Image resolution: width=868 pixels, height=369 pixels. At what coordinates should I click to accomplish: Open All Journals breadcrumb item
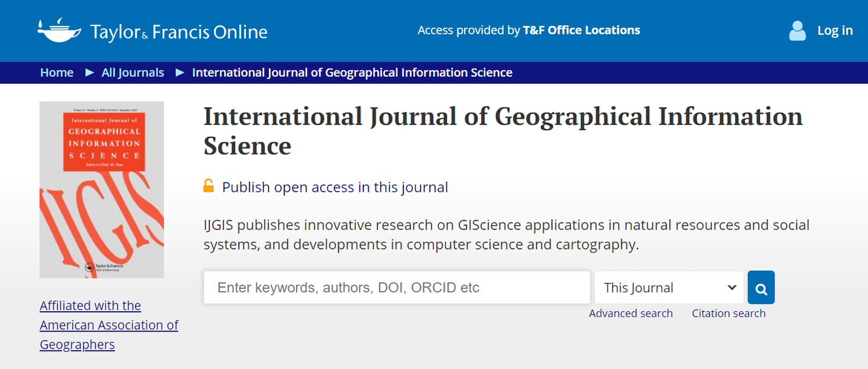[x=133, y=72]
